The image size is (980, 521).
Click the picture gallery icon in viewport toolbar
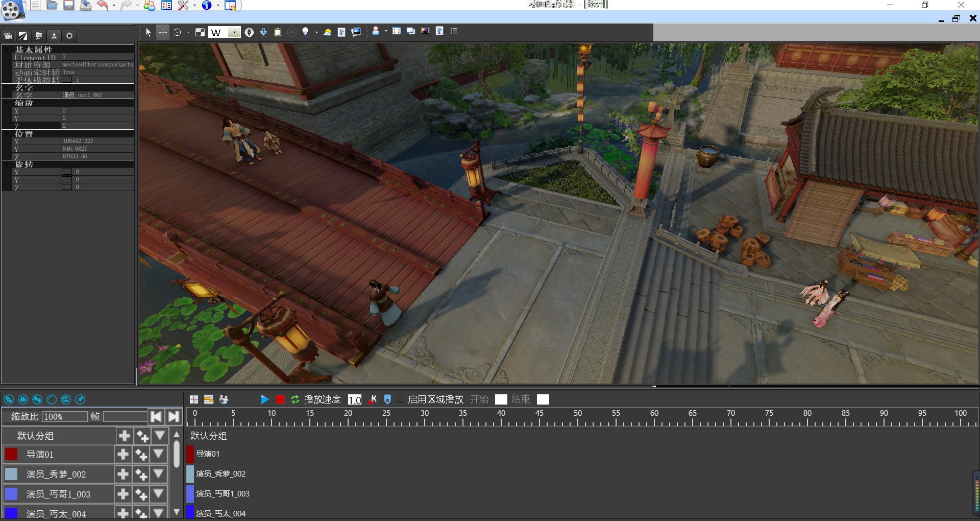356,32
